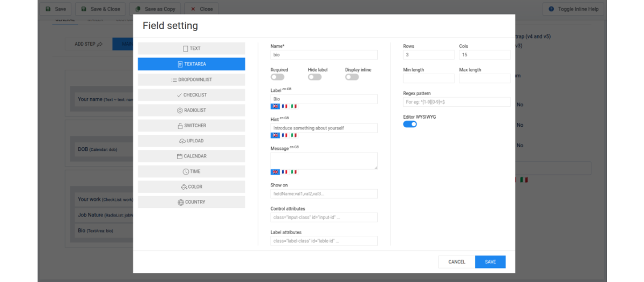Choose the Italian flag under Message field

[294, 172]
